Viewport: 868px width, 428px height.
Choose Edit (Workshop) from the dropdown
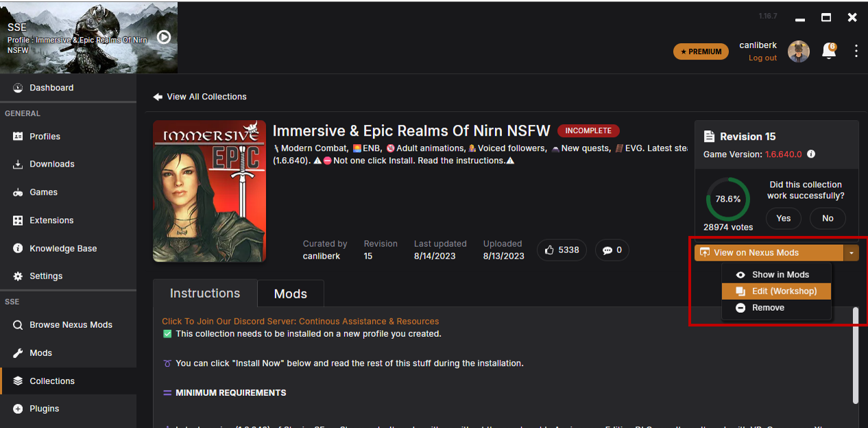tap(784, 291)
